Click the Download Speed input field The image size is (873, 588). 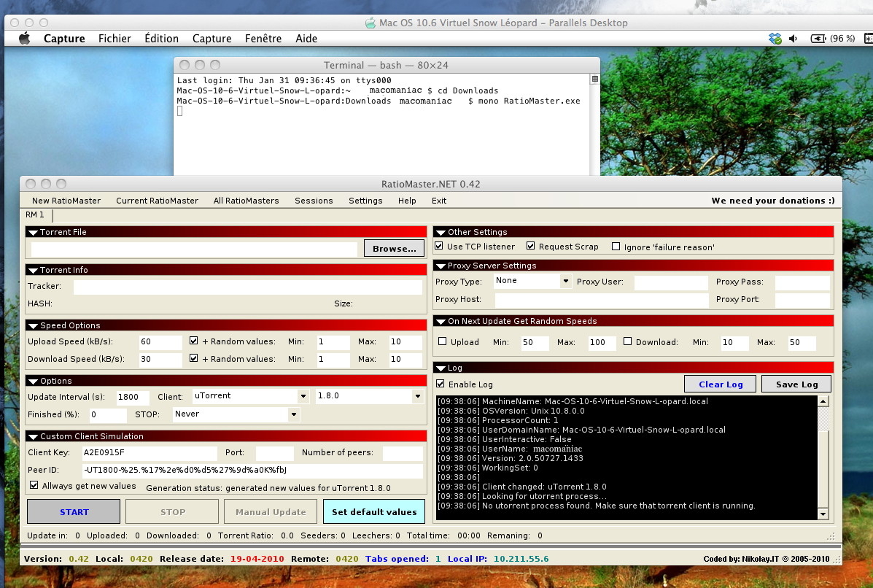point(160,359)
